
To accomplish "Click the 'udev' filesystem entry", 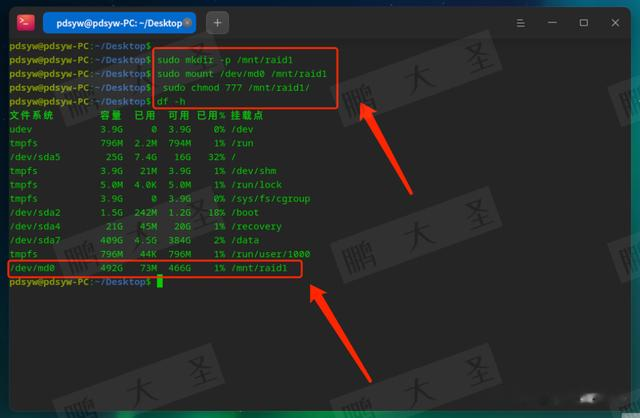I will tap(21, 129).
